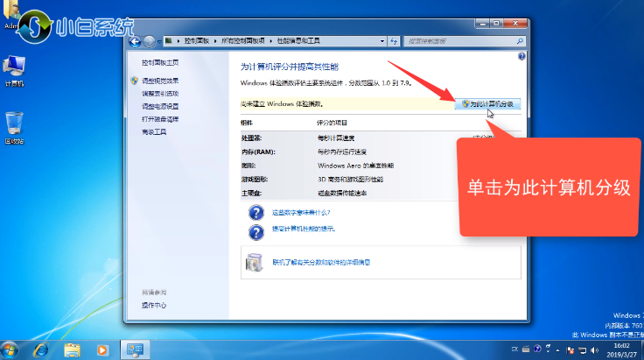
Task: Click the shield icon beside 调整视觉效果
Action: coord(134,81)
